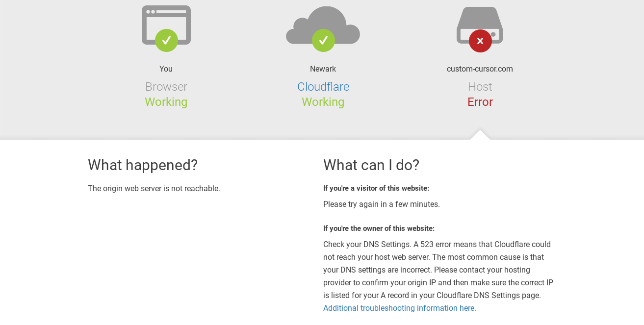Click the red X error badge on the host icon
This screenshot has width=644, height=325.
click(480, 41)
